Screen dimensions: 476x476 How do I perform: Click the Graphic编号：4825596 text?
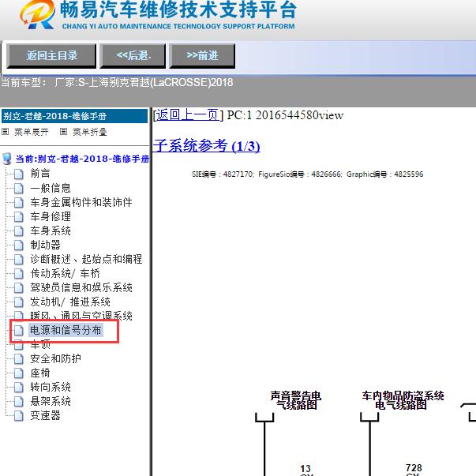coord(384,174)
